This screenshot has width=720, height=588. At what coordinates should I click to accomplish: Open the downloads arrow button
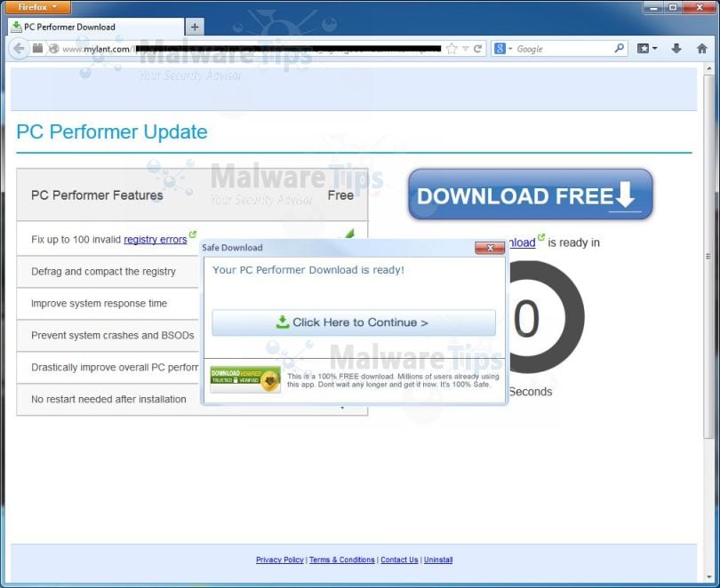point(676,48)
